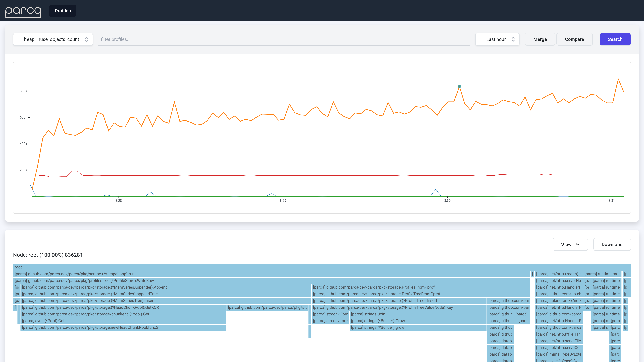Viewport: 644px width, 362px height.
Task: Click the Merge button
Action: [540, 39]
